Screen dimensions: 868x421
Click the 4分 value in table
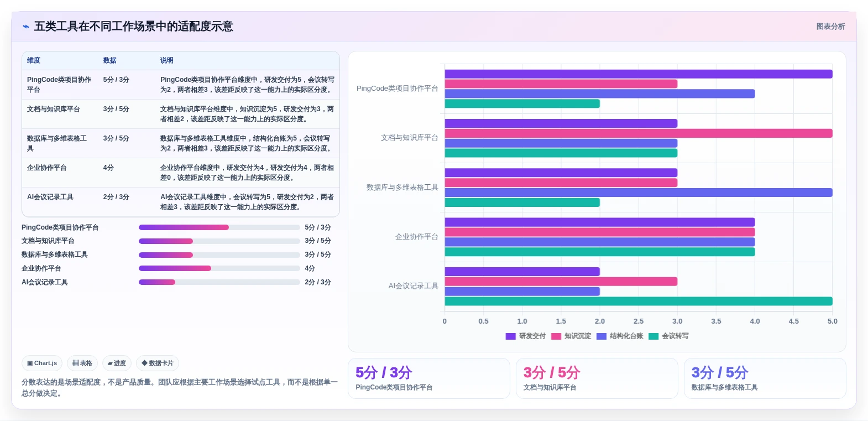pyautogui.click(x=108, y=168)
